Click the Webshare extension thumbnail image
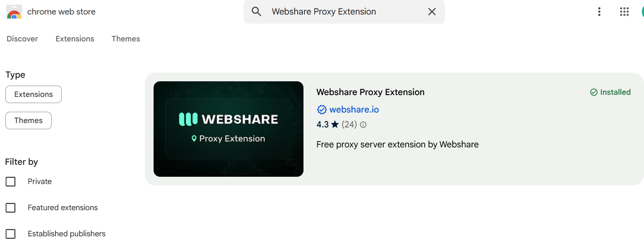644x245 pixels. click(x=228, y=129)
